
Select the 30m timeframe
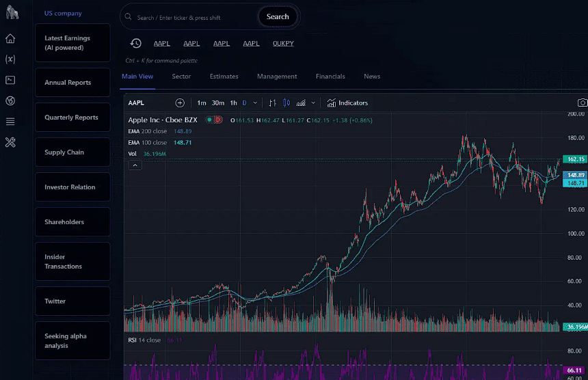(218, 103)
